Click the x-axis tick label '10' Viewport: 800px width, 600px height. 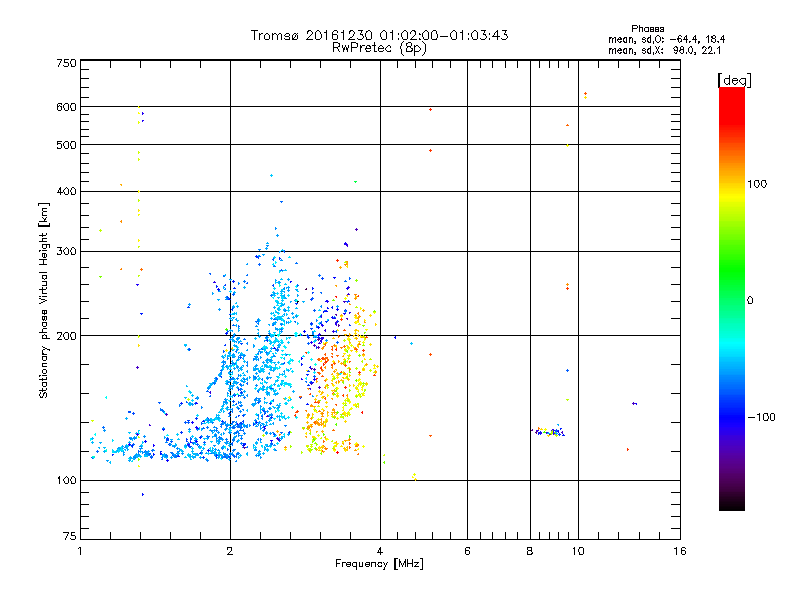coord(578,551)
